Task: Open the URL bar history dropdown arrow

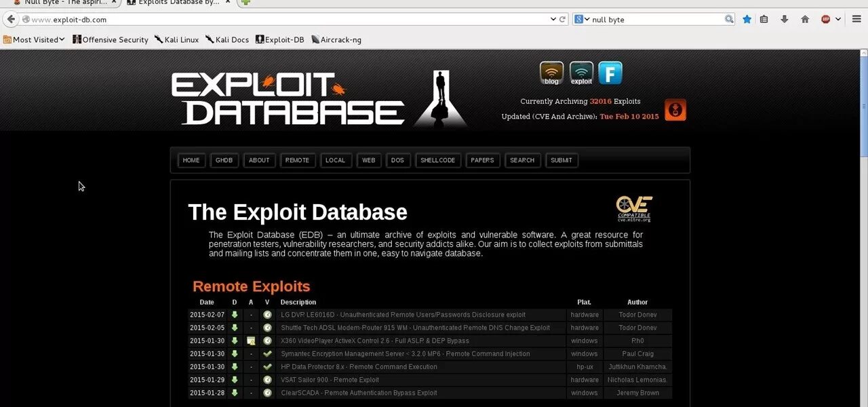Action: click(553, 20)
